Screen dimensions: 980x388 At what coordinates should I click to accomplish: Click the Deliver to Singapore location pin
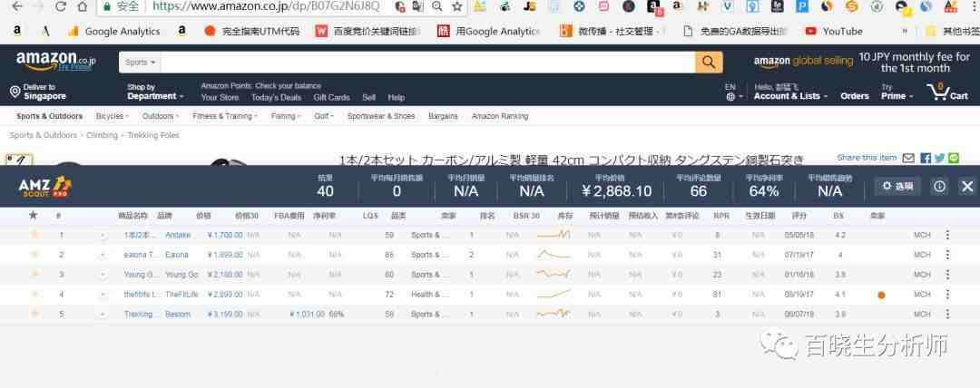click(x=15, y=92)
